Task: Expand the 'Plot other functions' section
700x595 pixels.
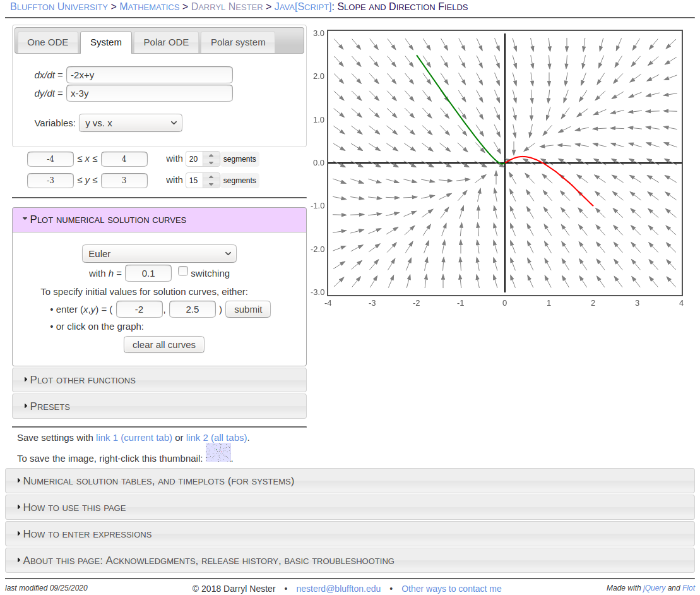Action: coord(81,380)
